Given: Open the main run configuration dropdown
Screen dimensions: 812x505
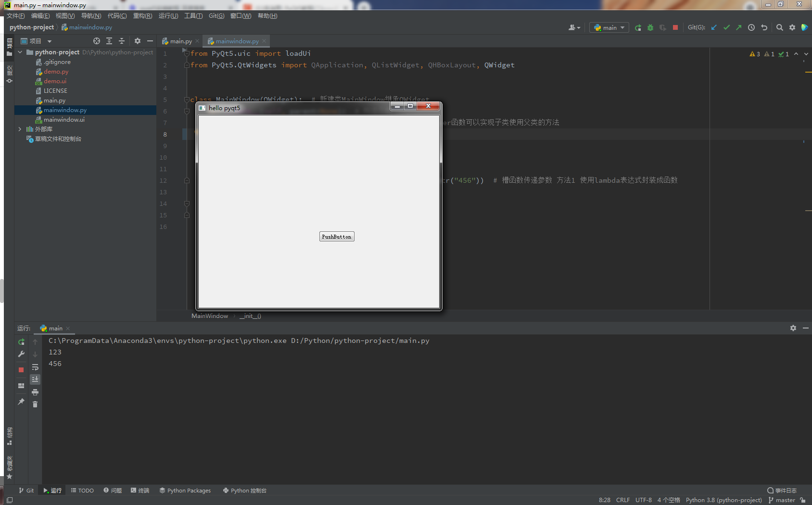Looking at the screenshot, I should [x=609, y=27].
